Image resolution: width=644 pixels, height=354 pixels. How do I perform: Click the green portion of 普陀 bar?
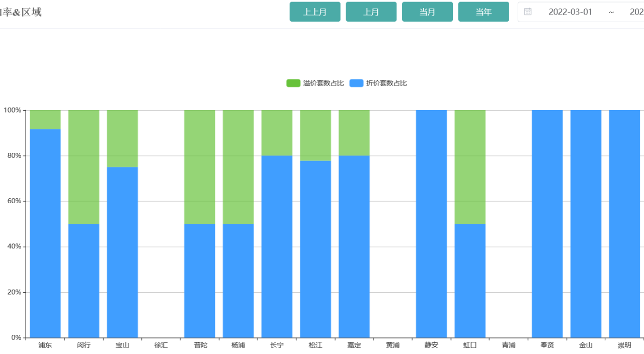pyautogui.click(x=200, y=167)
